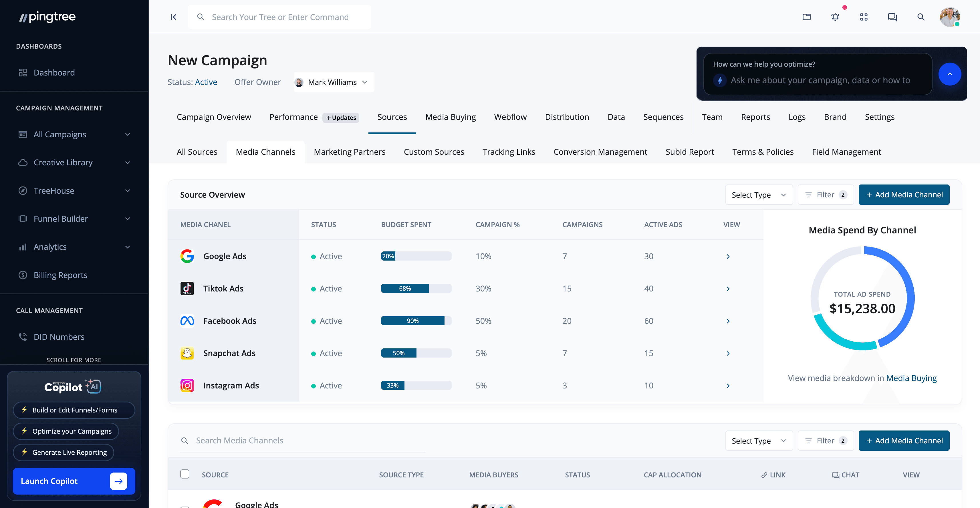
Task: Open the apps grid icon
Action: pyautogui.click(x=864, y=17)
